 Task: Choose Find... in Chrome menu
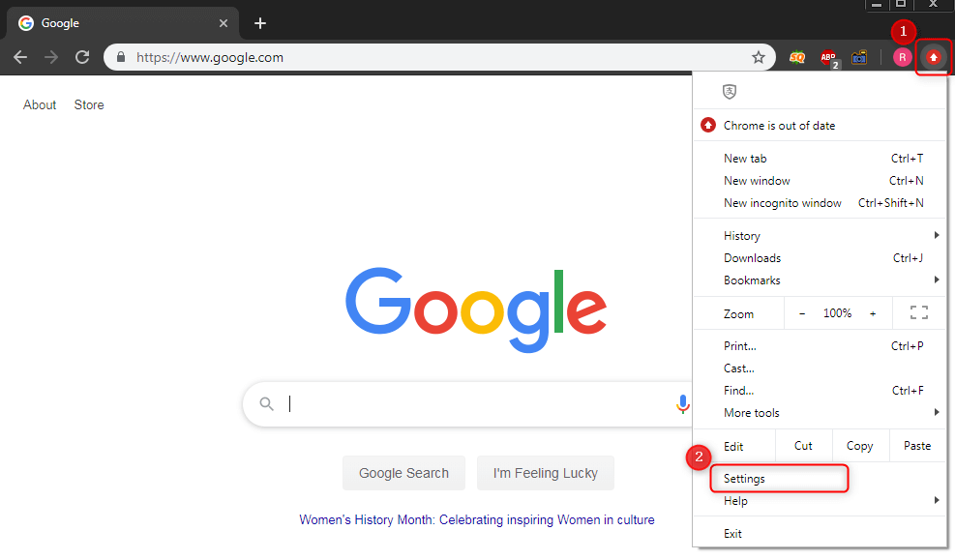point(820,391)
